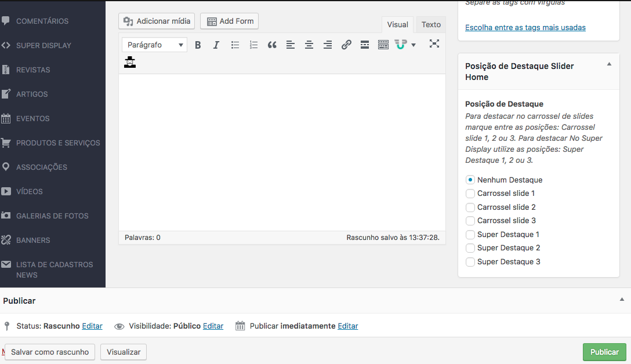Viewport: 631px width, 364px height.
Task: Click the green U shortcode icon
Action: pyautogui.click(x=401, y=45)
